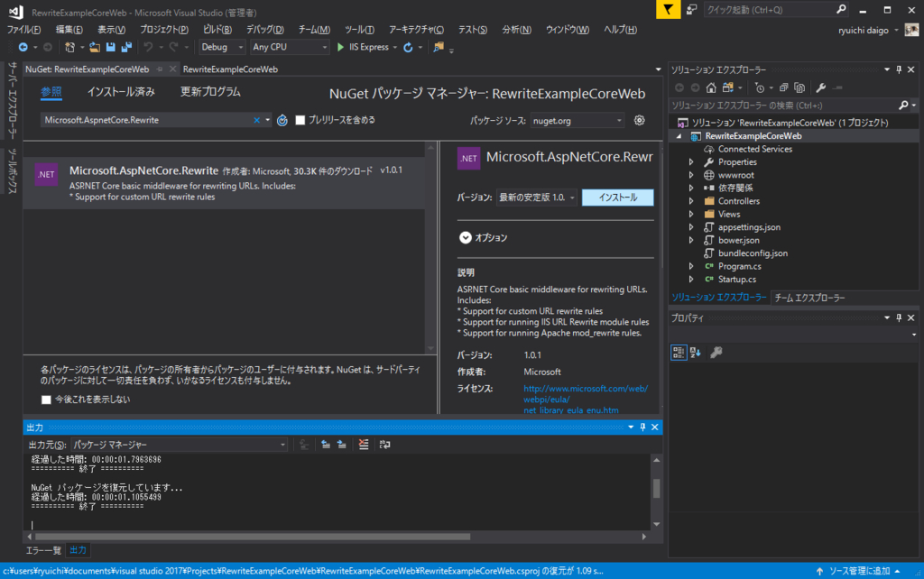
Task: Open the File menu
Action: coord(23,30)
